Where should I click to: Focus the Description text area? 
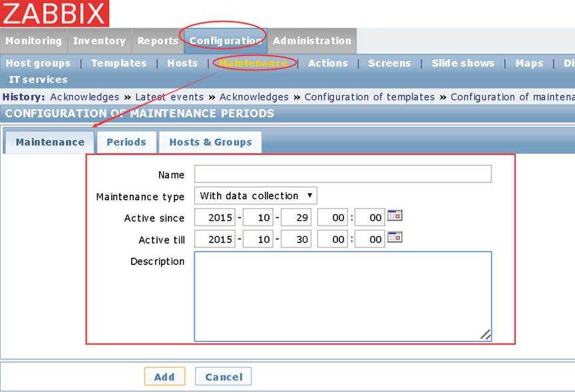(x=343, y=296)
